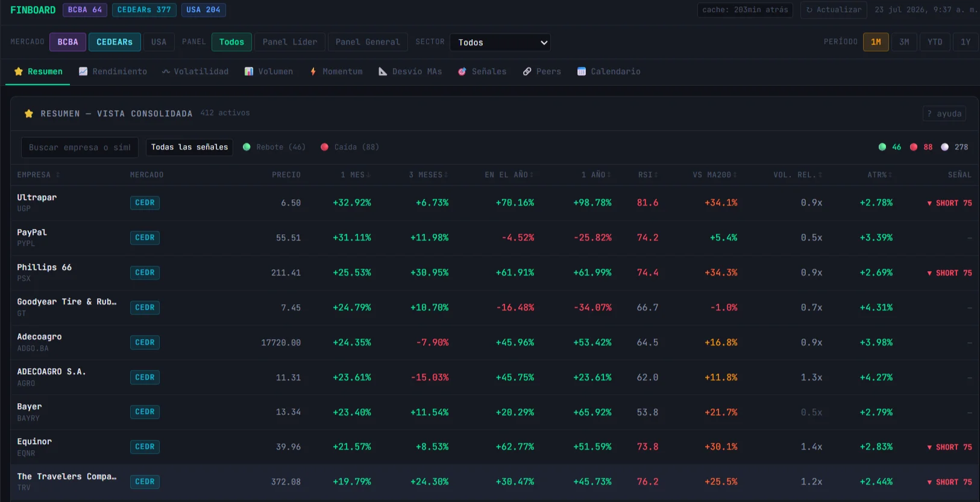
Task: Enable the USA market filter
Action: coord(159,42)
